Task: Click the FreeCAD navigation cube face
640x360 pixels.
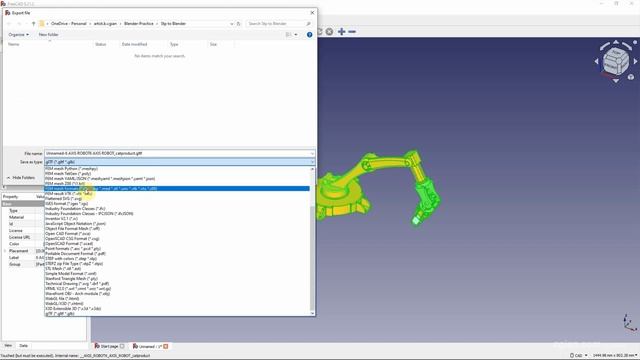Action: point(616,61)
